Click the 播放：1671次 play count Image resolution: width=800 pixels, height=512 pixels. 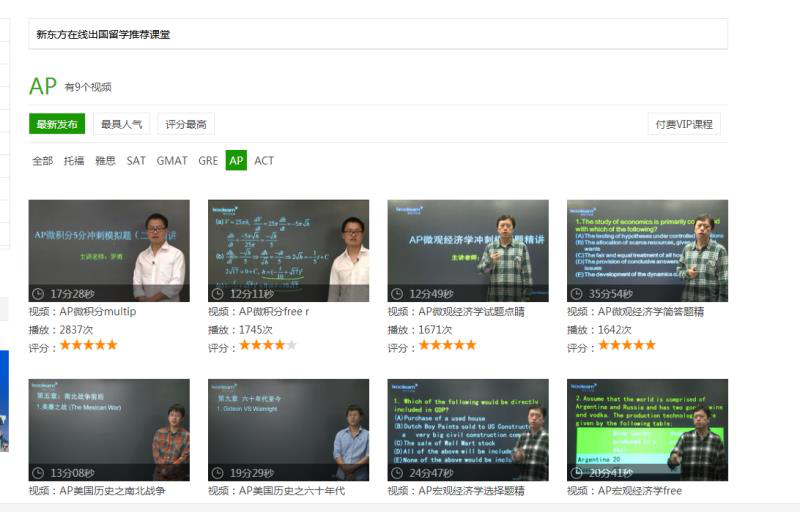[420, 330]
